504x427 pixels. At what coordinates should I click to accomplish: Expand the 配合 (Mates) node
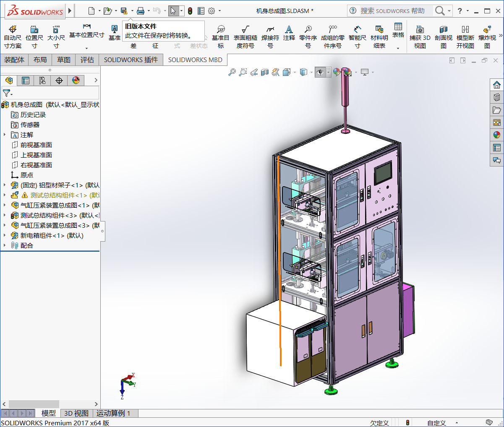[x=4, y=245]
